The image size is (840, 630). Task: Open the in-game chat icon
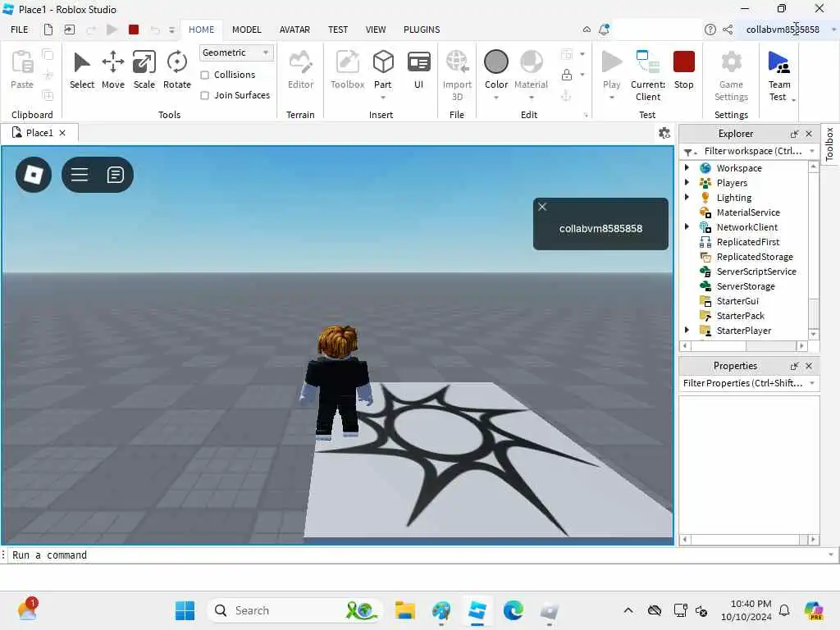coord(115,175)
